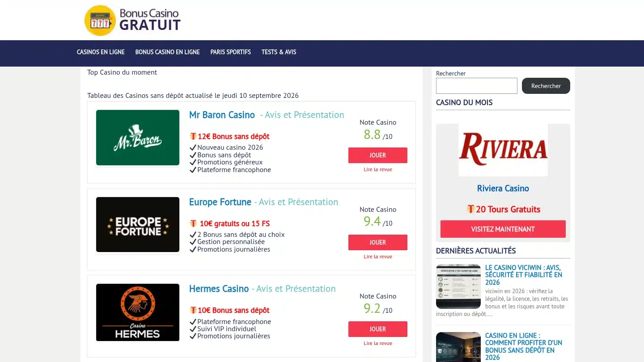The image size is (644, 362).
Task: Click Jouer button for Europe Fortune
Action: [x=378, y=242]
